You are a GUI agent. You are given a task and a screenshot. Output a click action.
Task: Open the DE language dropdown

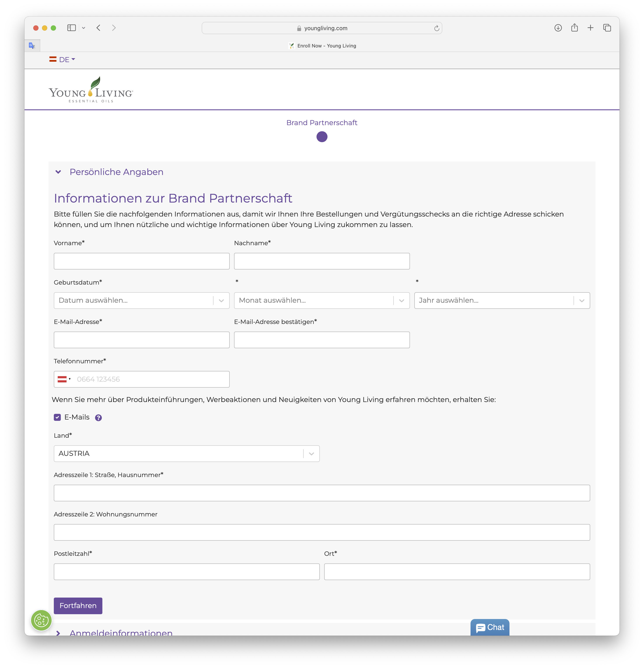tap(62, 60)
